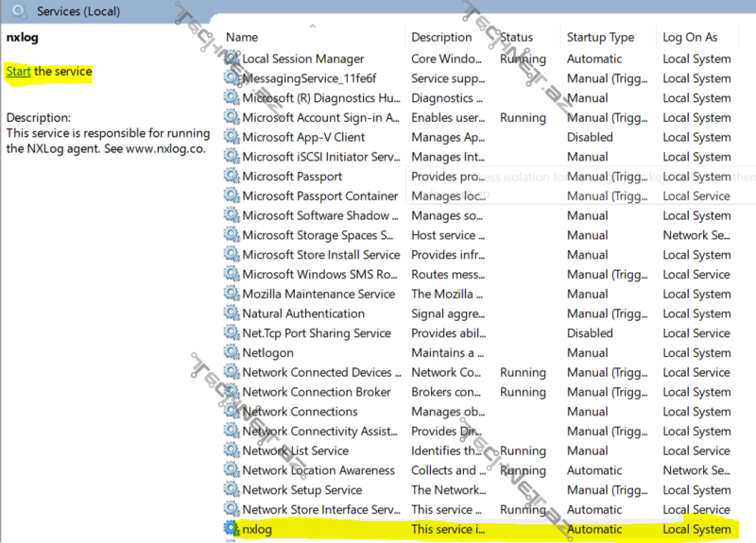Click gear icon beside Network Connections
Screen dimensions: 756x543
tap(232, 412)
